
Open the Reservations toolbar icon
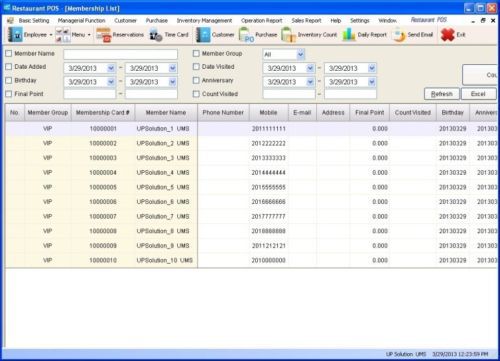tap(103, 35)
